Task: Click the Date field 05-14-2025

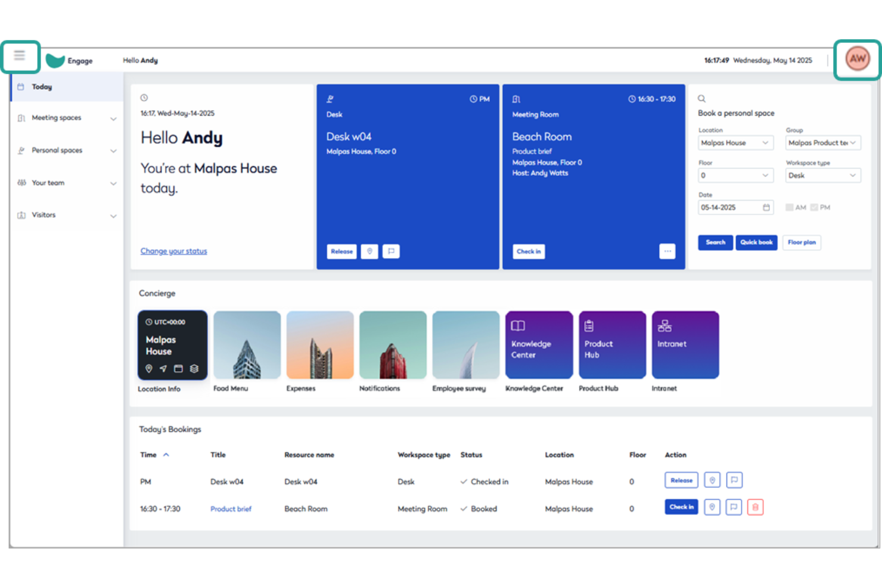Action: (x=735, y=207)
